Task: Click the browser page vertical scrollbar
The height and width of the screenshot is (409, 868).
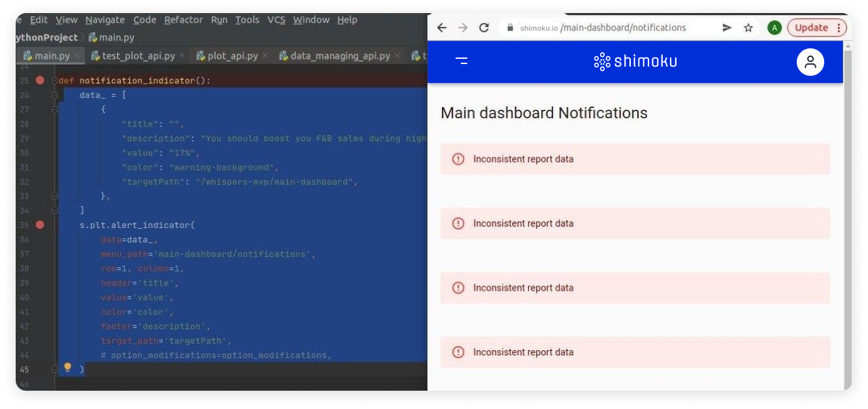Action: pos(848,216)
